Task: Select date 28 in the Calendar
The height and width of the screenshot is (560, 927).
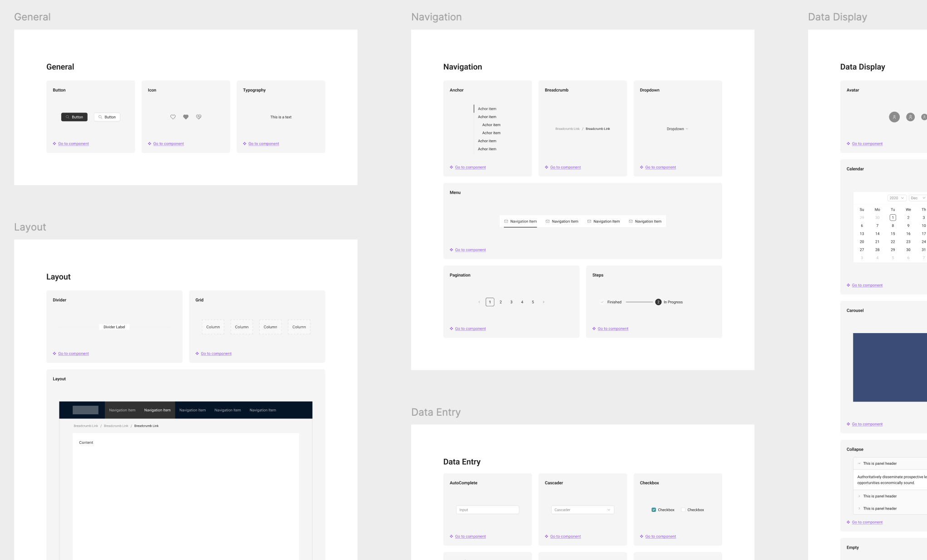Action: click(877, 250)
